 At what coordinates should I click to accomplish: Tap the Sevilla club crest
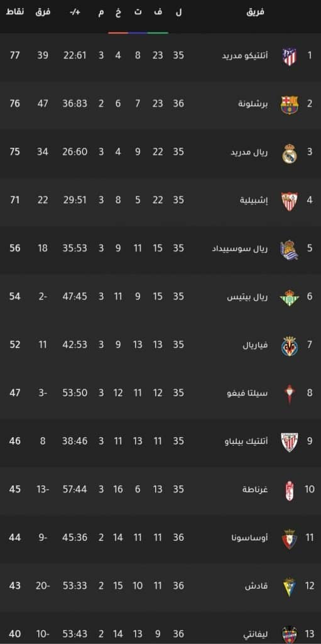point(290,201)
